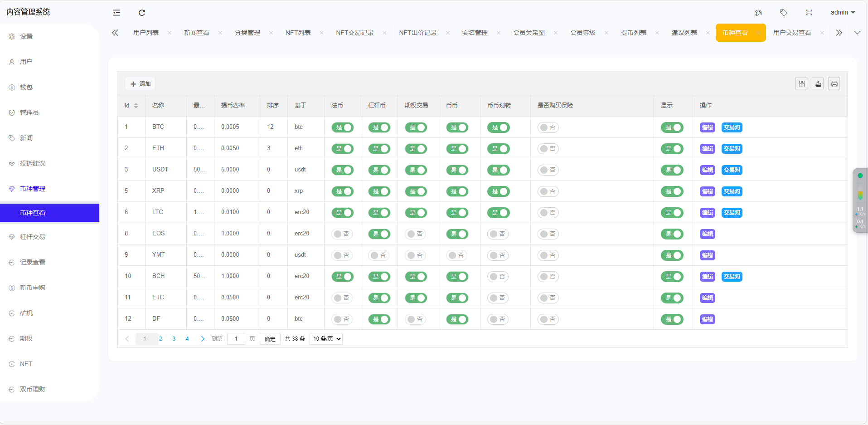Viewport: 868px width, 425px height.
Task: Expand the 新币申购 sidebar menu
Action: pos(50,288)
